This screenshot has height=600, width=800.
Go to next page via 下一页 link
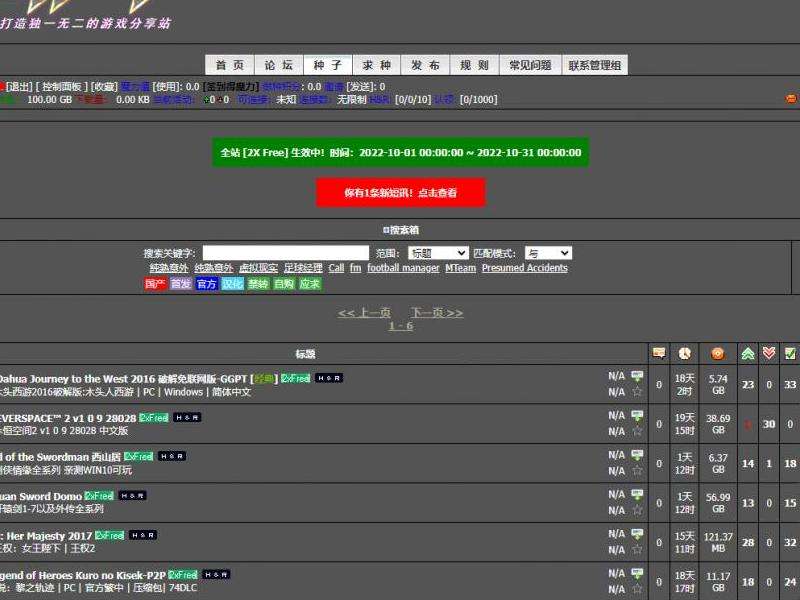click(x=436, y=312)
